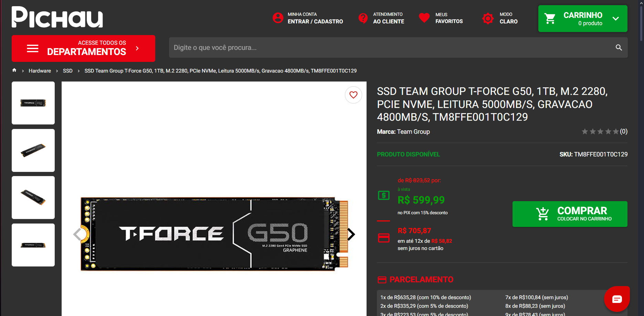Click '8x de R$88,23' installment row
Image resolution: width=644 pixels, height=316 pixels.
(x=535, y=306)
